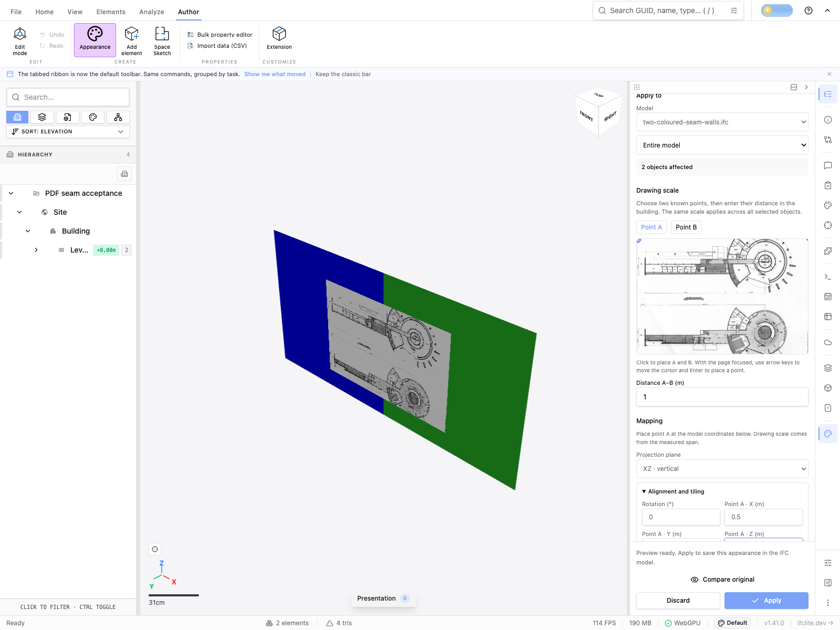
Task: Select the Point B picker
Action: click(686, 227)
